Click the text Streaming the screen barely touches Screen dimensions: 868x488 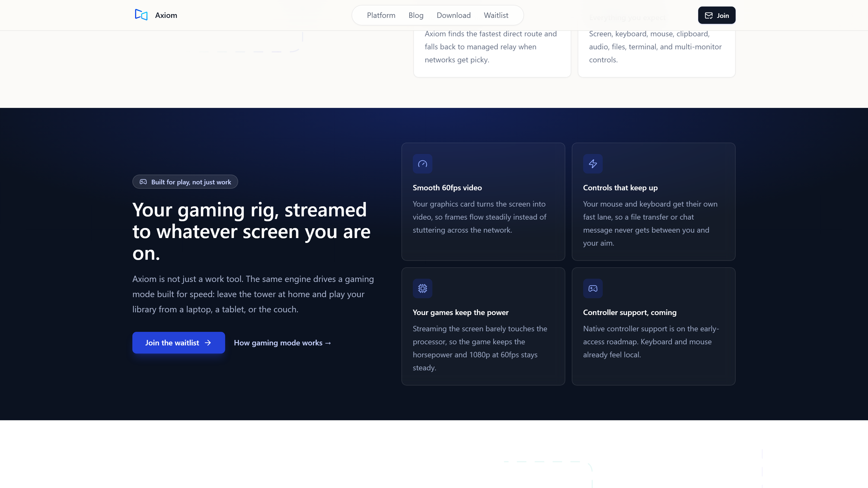(x=480, y=348)
